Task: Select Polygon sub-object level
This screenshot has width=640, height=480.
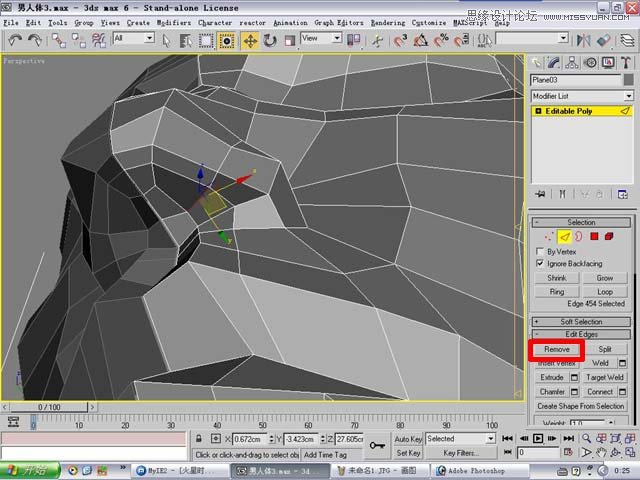Action: pyautogui.click(x=594, y=236)
